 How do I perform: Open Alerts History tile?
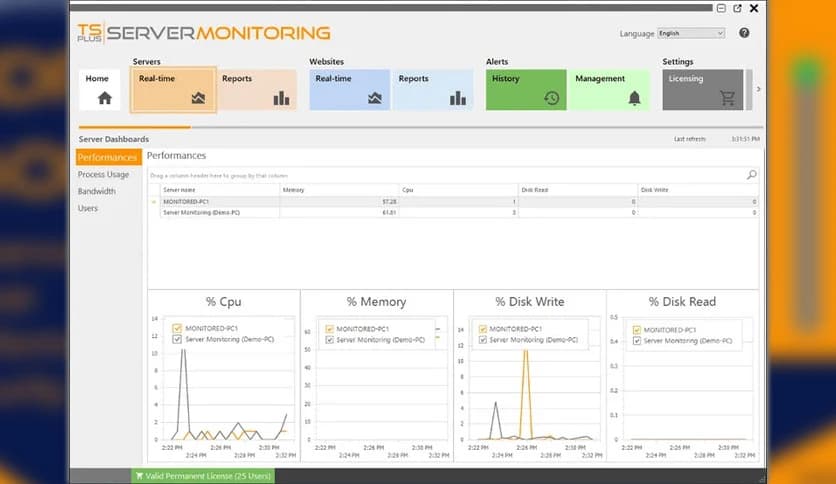tap(526, 90)
